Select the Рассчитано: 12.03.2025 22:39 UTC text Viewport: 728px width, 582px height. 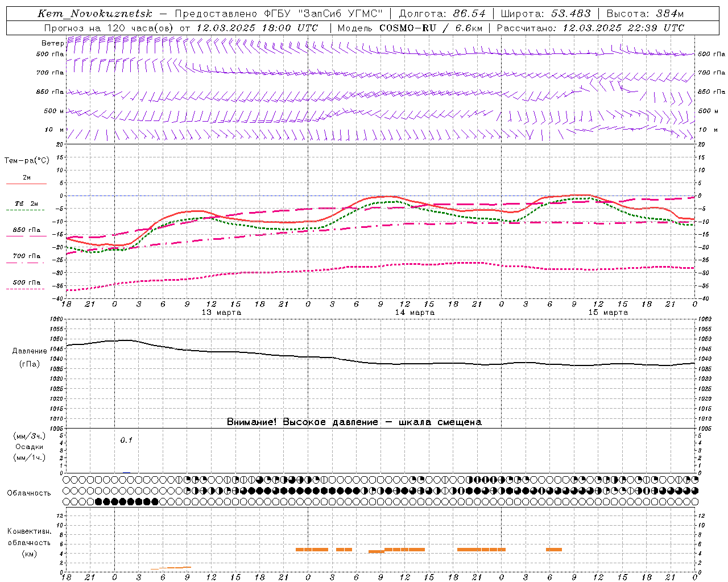pyautogui.click(x=590, y=28)
